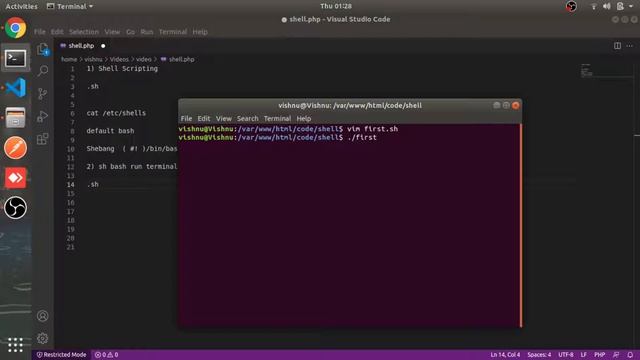640x360 pixels.
Task: Open editor More Actions ellipsis
Action: [629, 46]
